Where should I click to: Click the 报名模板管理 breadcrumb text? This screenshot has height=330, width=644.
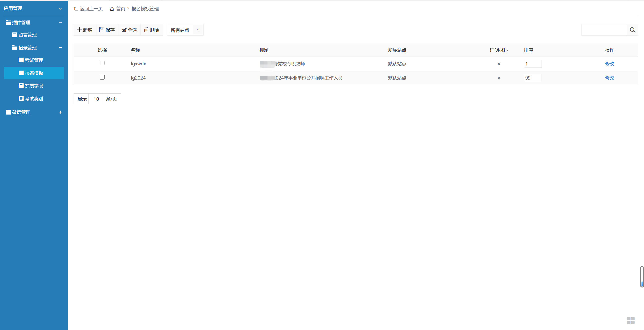coord(145,9)
